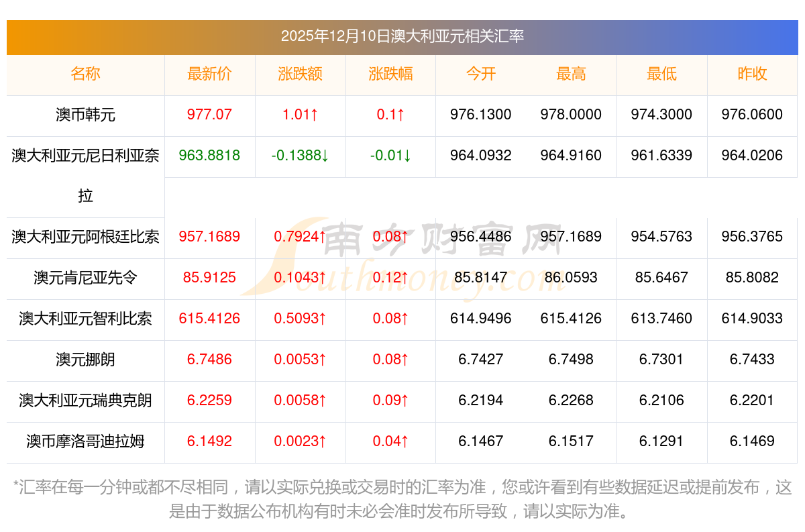Click the change amount 1.01↑
805x532 pixels.
pyautogui.click(x=300, y=115)
